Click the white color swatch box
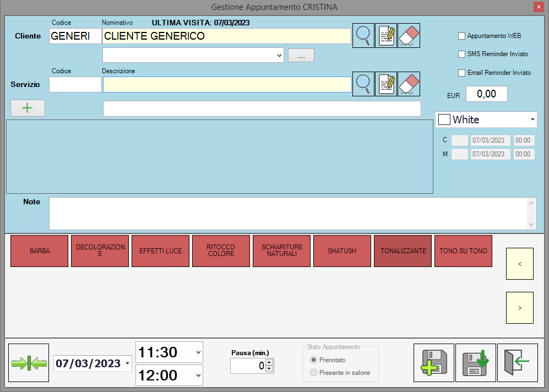This screenshot has height=392, width=549. click(x=444, y=119)
